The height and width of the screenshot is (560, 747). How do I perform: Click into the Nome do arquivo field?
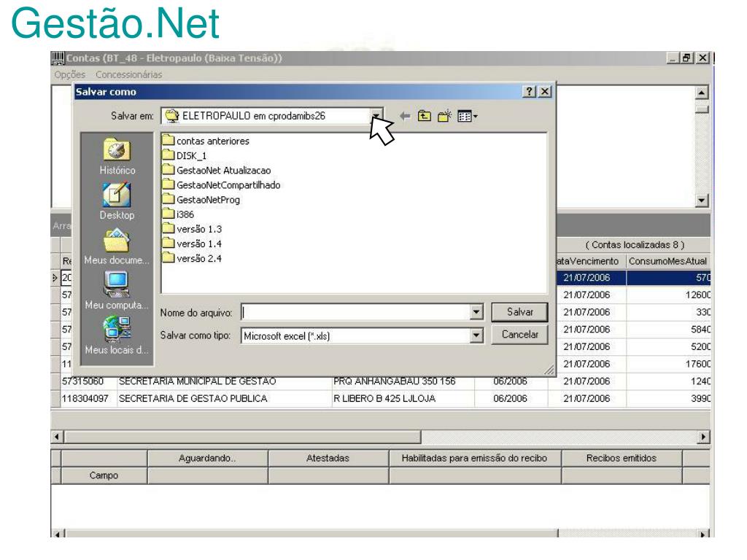355,312
